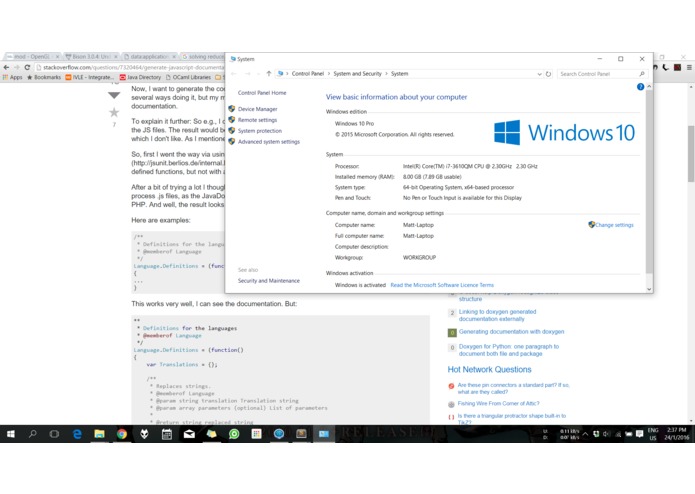Open the Action Center notifications icon

[639, 434]
